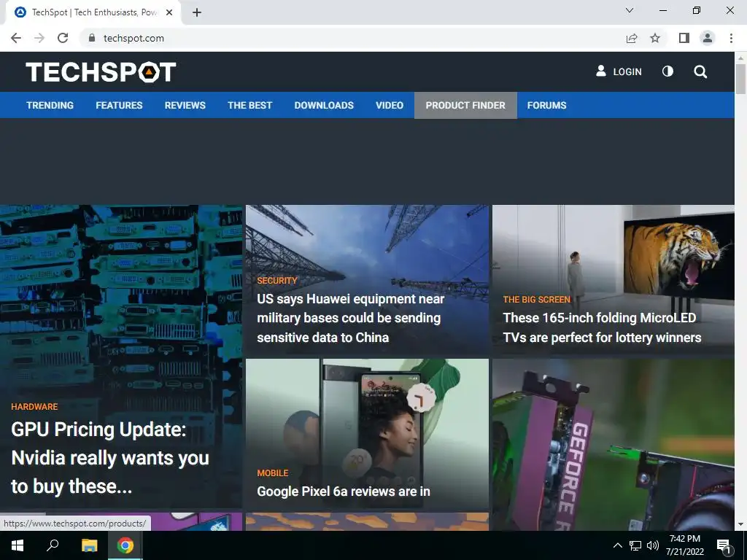Image resolution: width=747 pixels, height=560 pixels.
Task: Click the SECURITY category label
Action: click(276, 281)
